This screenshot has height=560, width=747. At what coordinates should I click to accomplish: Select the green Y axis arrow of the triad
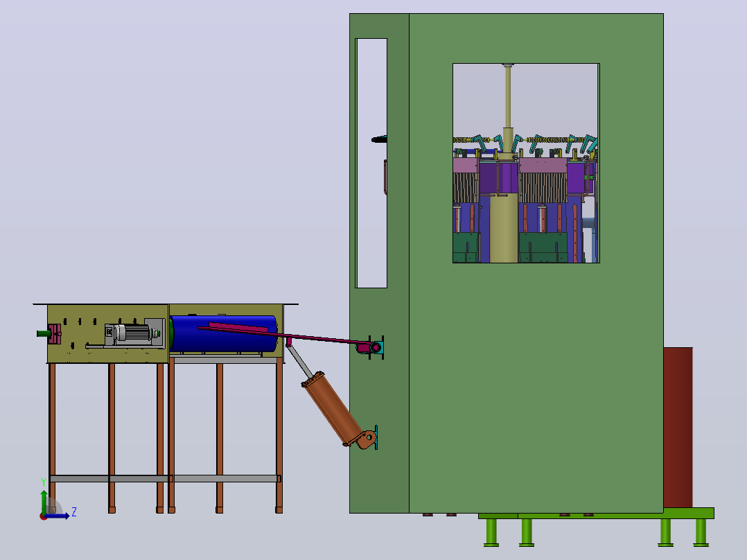click(44, 502)
